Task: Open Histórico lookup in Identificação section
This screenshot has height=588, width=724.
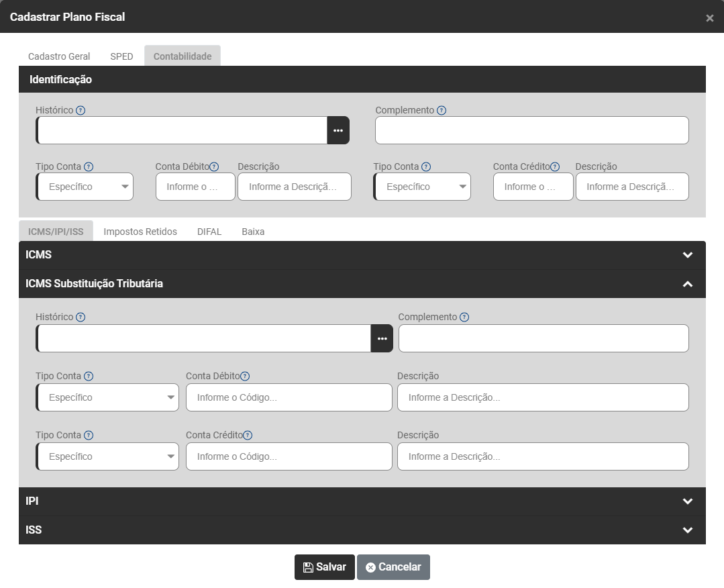Action: [338, 130]
